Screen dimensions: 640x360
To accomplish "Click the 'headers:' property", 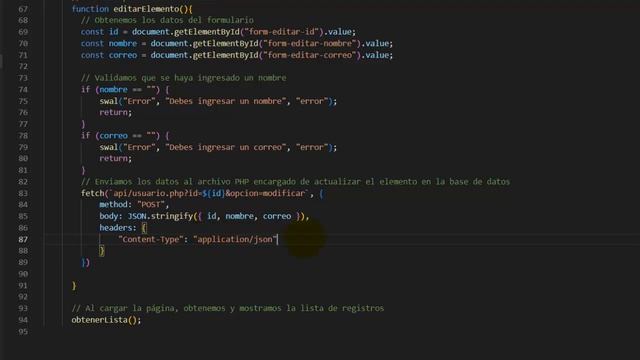I will click(x=118, y=228).
